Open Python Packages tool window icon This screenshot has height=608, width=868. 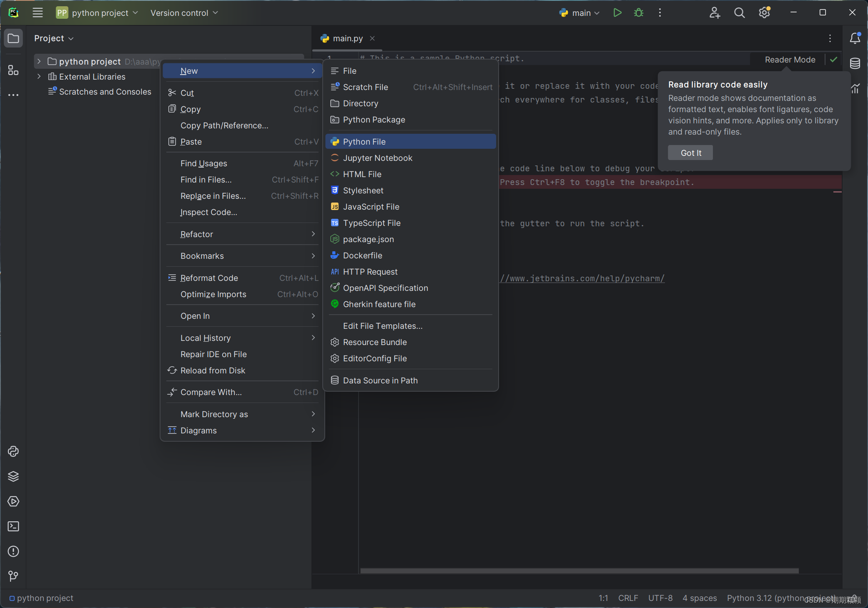click(x=13, y=476)
